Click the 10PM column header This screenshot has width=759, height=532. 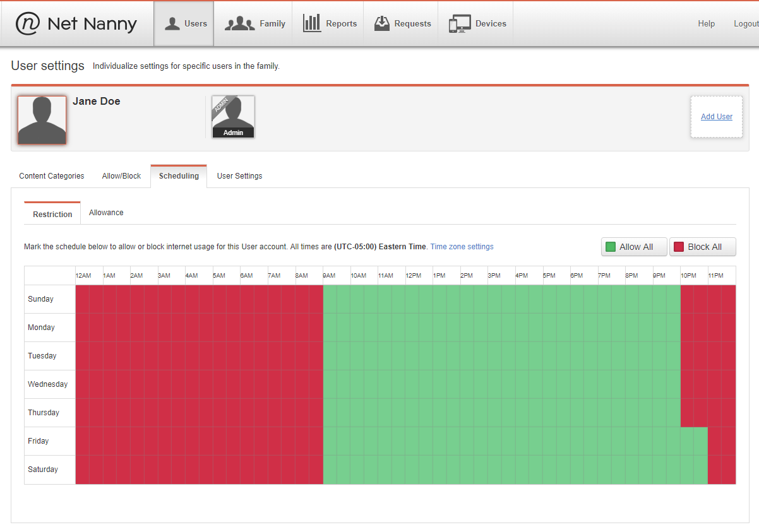(688, 276)
